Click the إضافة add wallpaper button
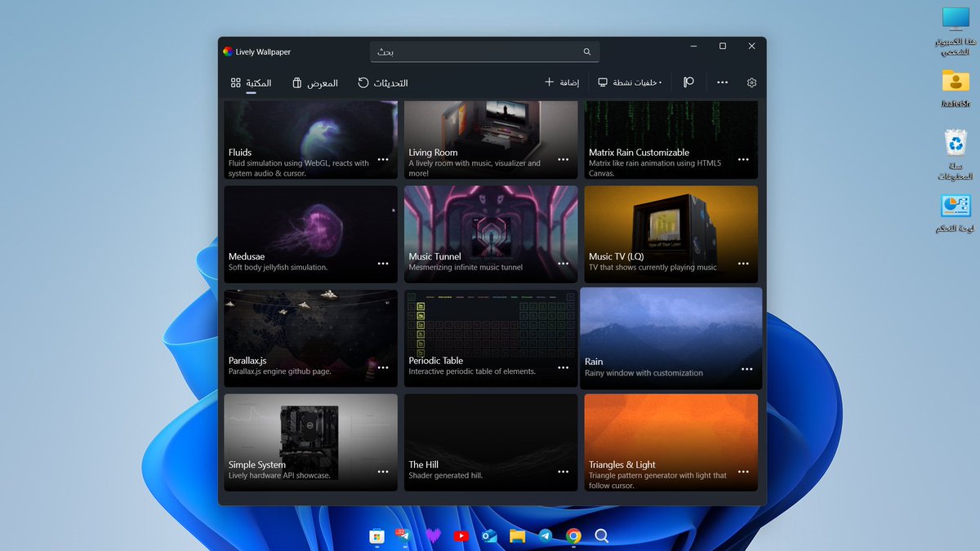The width and height of the screenshot is (980, 551). tap(562, 82)
